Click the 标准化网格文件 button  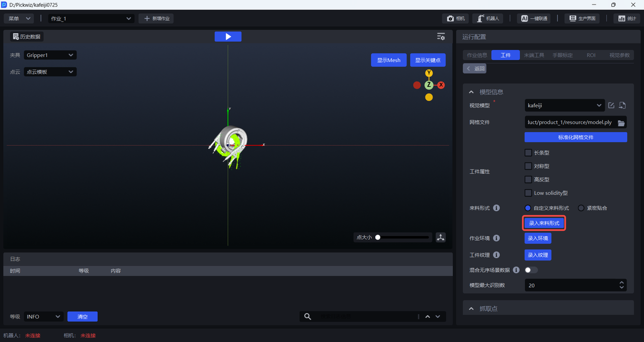pos(576,137)
